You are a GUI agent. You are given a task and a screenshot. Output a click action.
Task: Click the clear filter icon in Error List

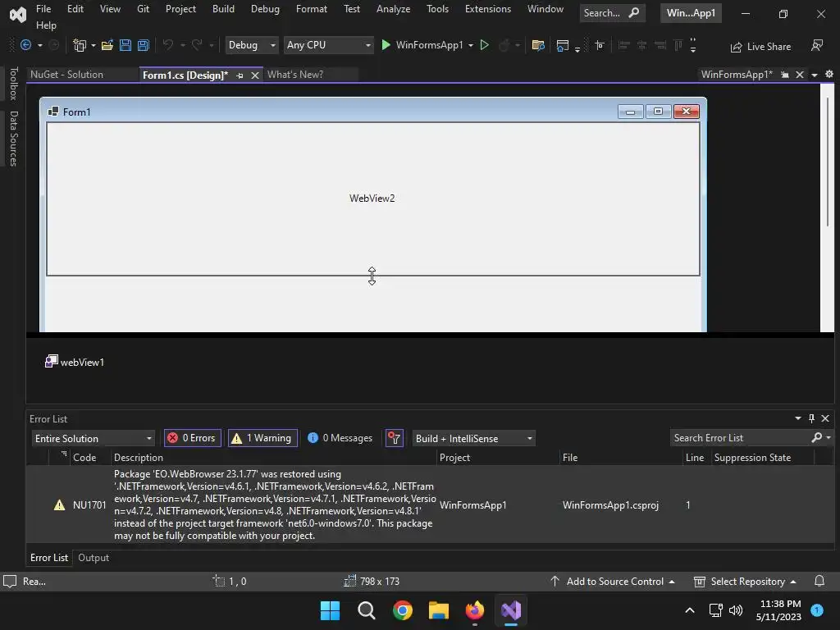395,438
